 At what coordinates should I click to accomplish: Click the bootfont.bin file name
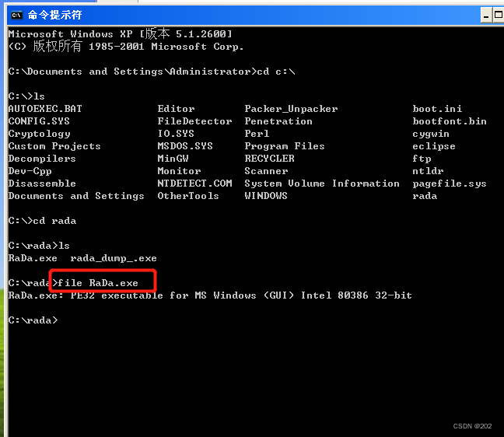(x=450, y=121)
